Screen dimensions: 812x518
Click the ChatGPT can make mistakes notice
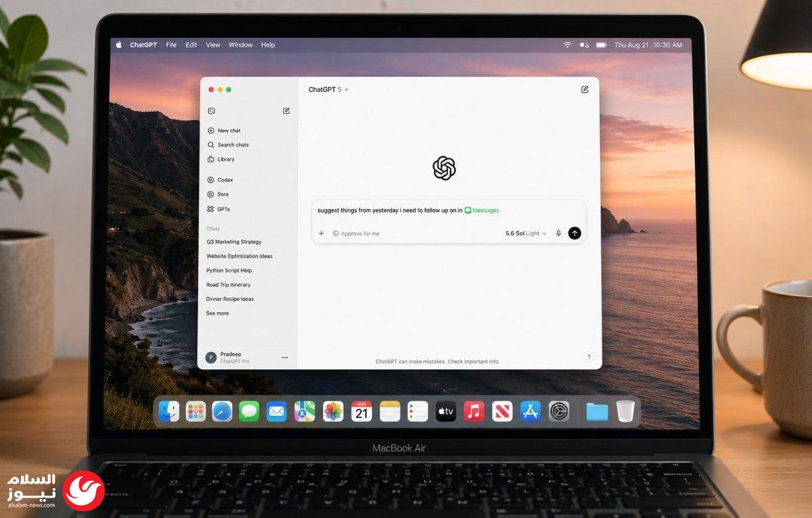click(x=438, y=362)
